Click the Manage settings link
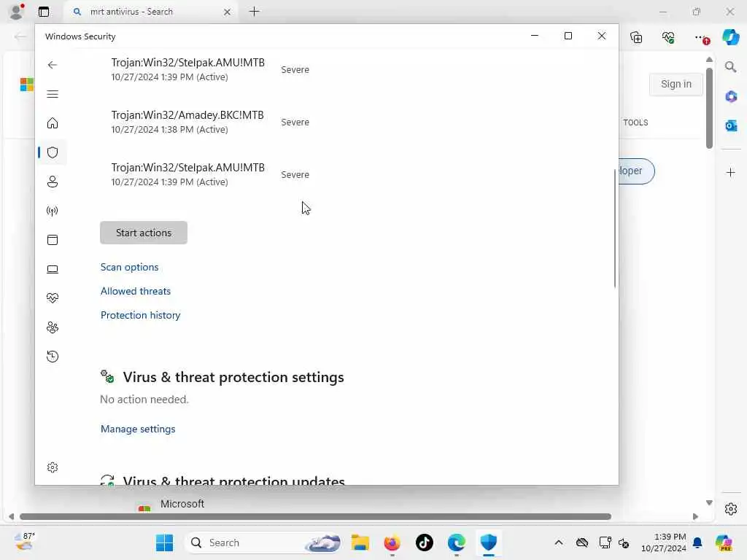The image size is (747, 560). pyautogui.click(x=138, y=429)
